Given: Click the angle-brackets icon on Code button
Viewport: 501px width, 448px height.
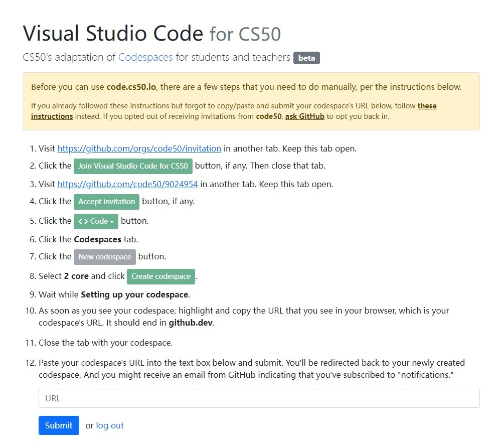Looking at the screenshot, I should pos(83,221).
